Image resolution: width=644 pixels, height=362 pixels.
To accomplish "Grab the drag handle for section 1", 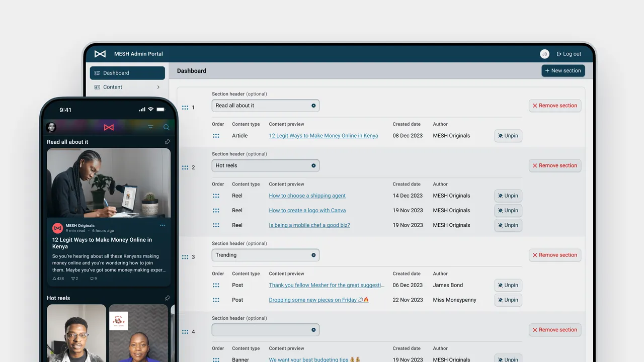I will click(x=185, y=108).
